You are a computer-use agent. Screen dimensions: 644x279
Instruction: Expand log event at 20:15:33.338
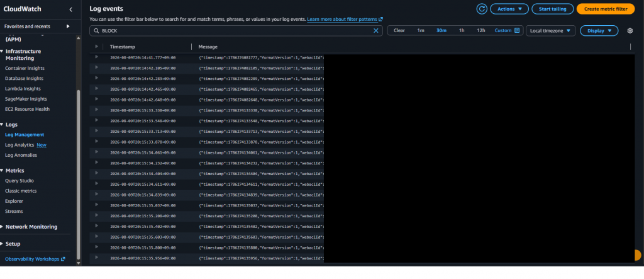coord(96,110)
